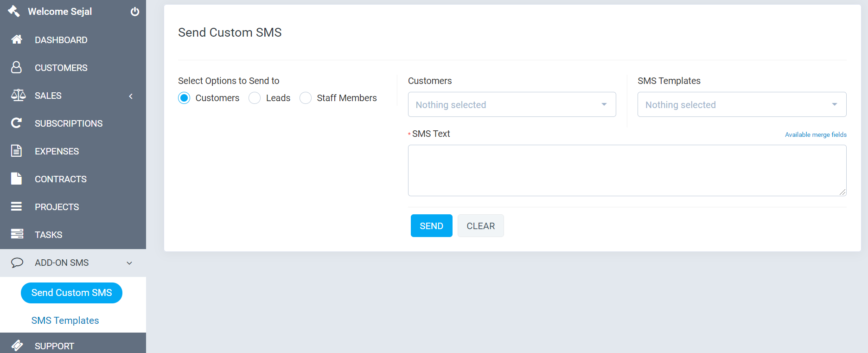
Task: Select the Leads radio option
Action: 255,98
